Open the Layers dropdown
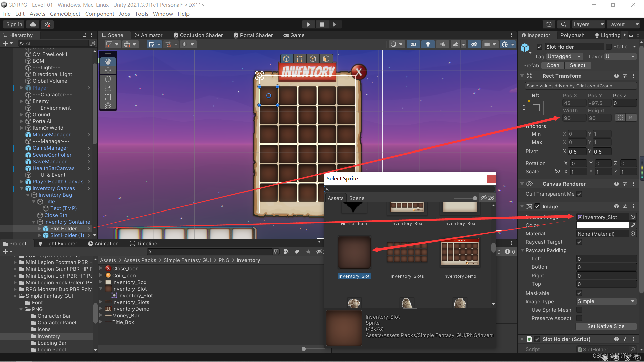 pyautogui.click(x=588, y=24)
